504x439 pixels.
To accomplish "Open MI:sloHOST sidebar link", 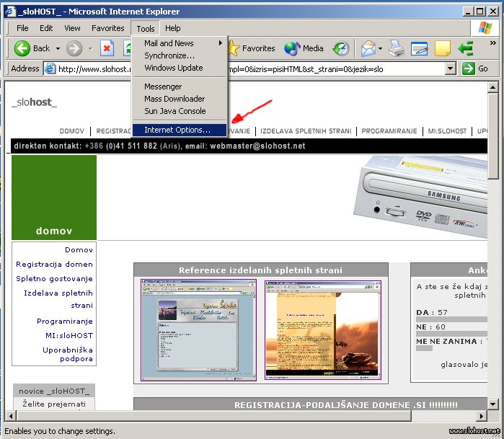I will (69, 335).
